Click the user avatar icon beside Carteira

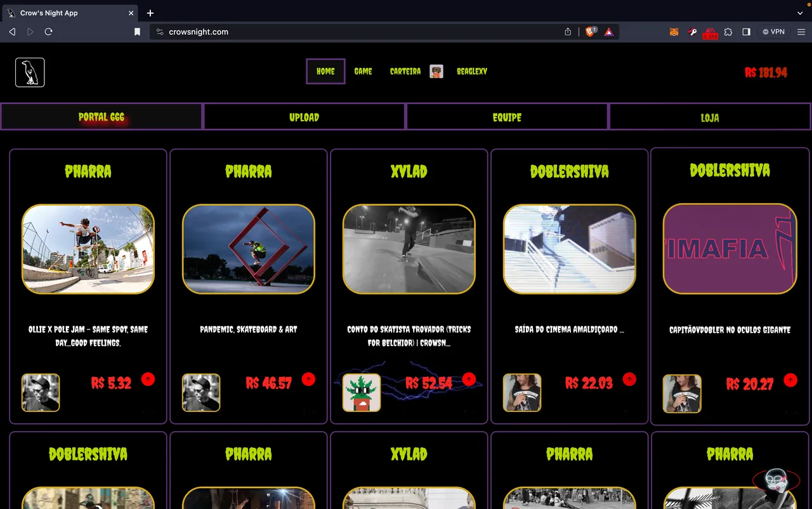coord(436,72)
